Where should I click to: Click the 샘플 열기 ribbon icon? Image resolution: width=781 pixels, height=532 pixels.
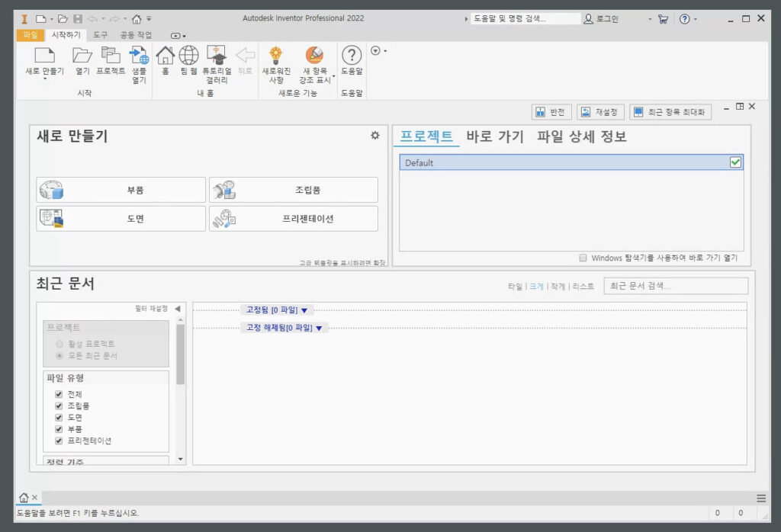click(139, 55)
